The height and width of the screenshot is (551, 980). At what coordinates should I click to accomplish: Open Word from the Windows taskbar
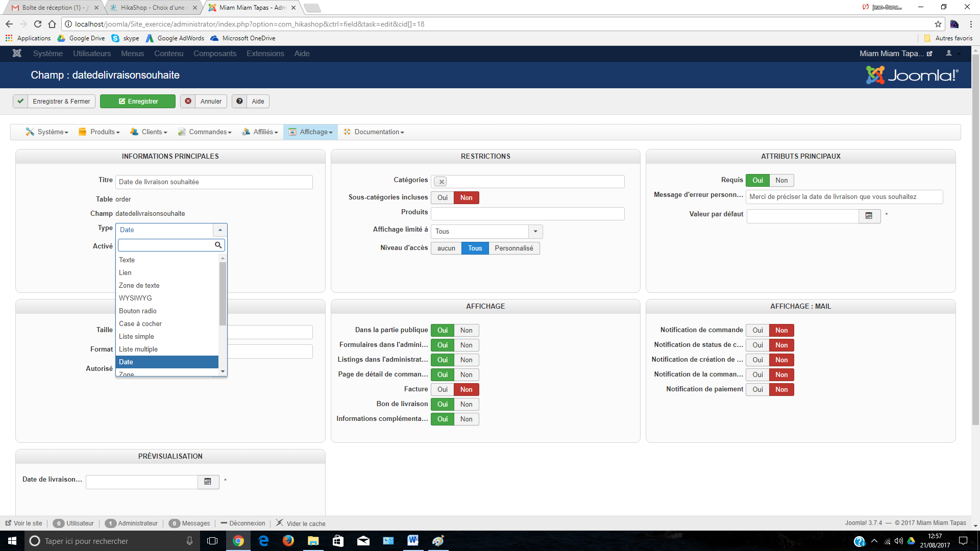pyautogui.click(x=412, y=541)
